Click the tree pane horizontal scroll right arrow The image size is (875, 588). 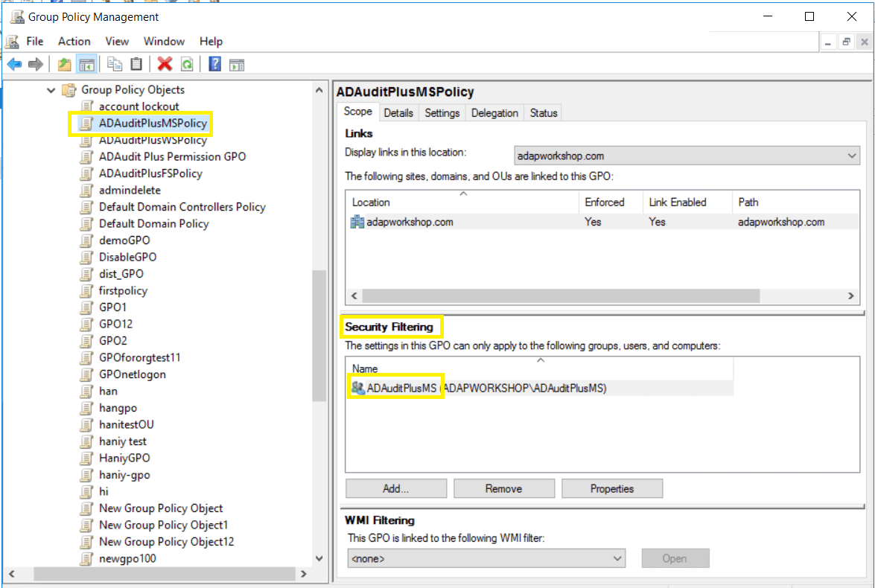point(304,574)
